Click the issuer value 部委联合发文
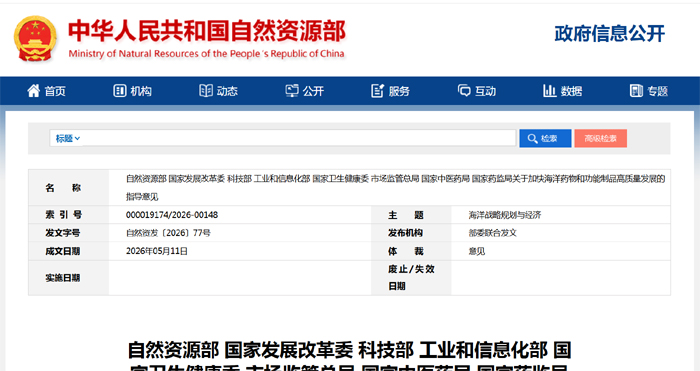700x371 pixels. tap(493, 233)
